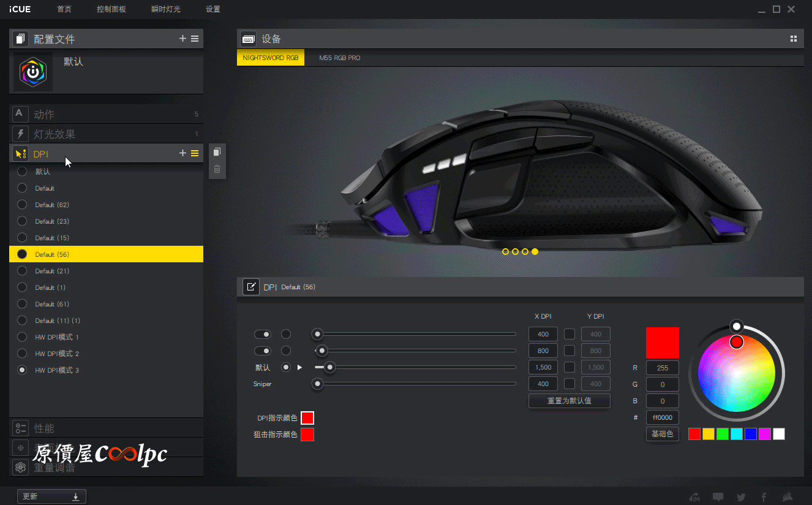Click the weight tuning (重量调谐) atom icon
This screenshot has height=505, width=812.
tap(20, 467)
